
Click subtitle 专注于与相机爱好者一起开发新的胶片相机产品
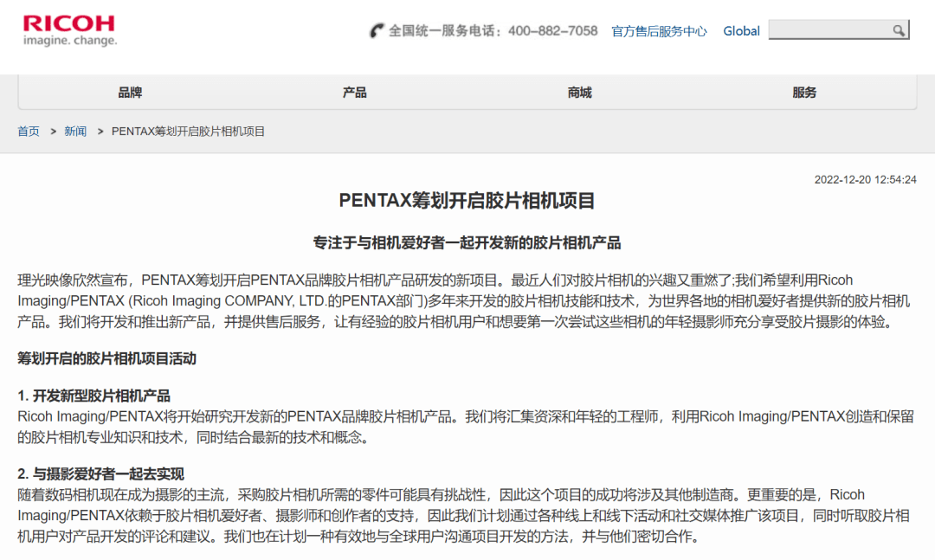coord(467,242)
